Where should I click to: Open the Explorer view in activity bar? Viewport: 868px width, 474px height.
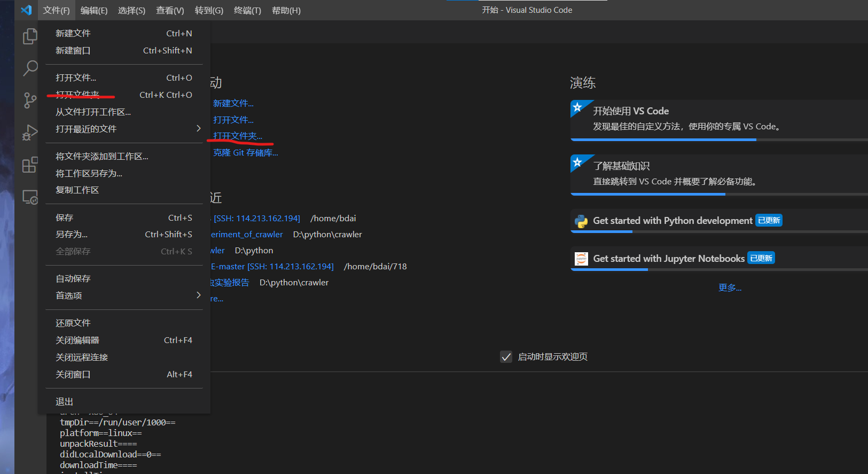tap(30, 36)
